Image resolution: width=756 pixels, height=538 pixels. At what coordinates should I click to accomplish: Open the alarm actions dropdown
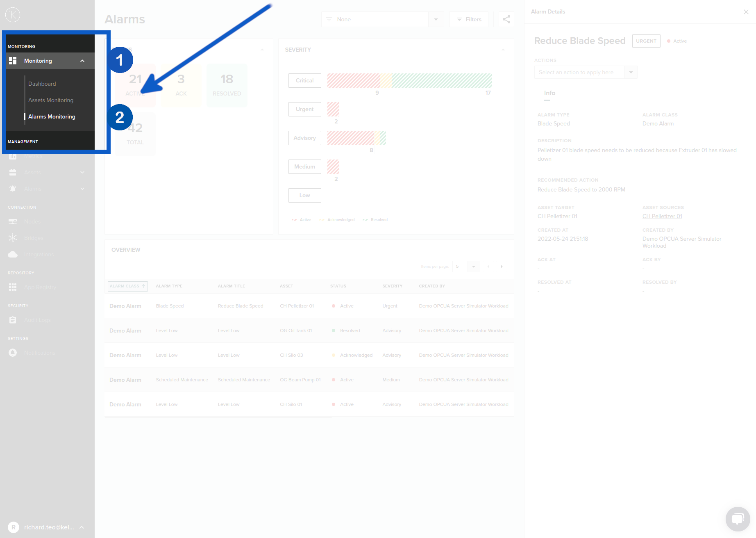[x=631, y=72]
